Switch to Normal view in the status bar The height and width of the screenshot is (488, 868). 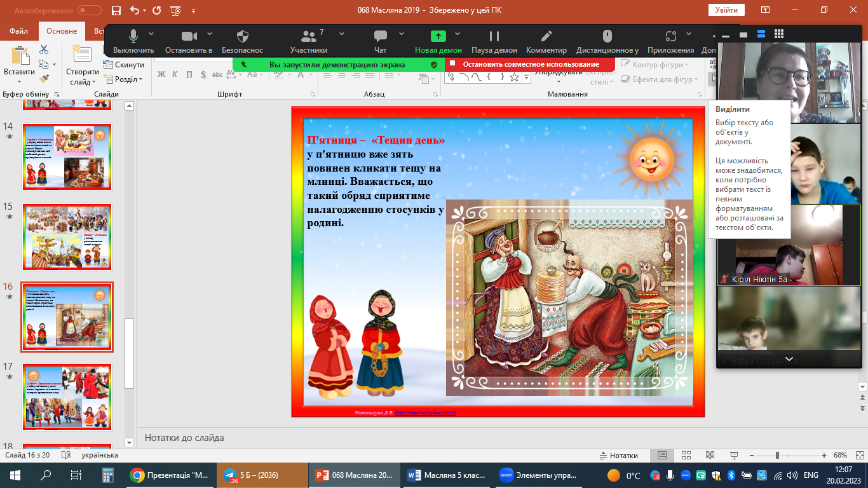pyautogui.click(x=662, y=456)
